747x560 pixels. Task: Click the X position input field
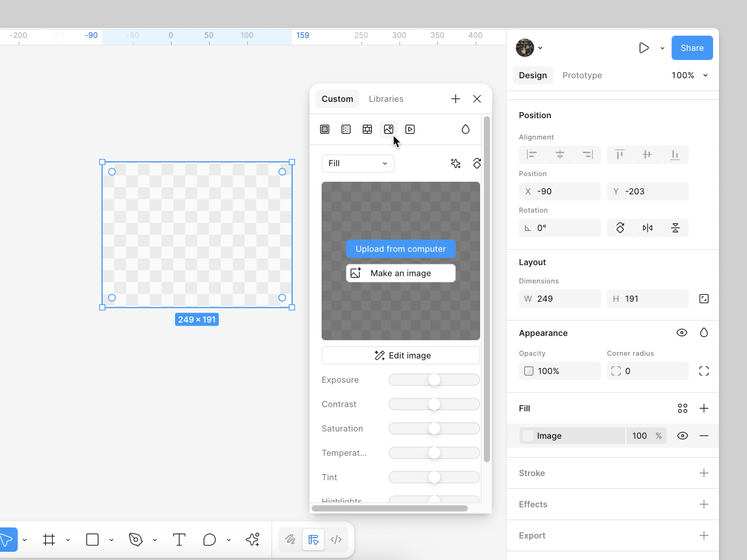click(x=559, y=191)
